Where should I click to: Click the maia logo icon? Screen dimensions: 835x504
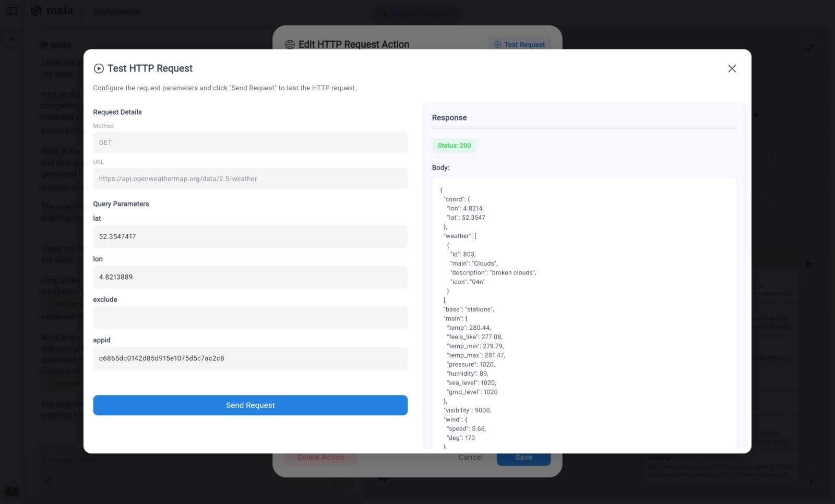[x=37, y=10]
